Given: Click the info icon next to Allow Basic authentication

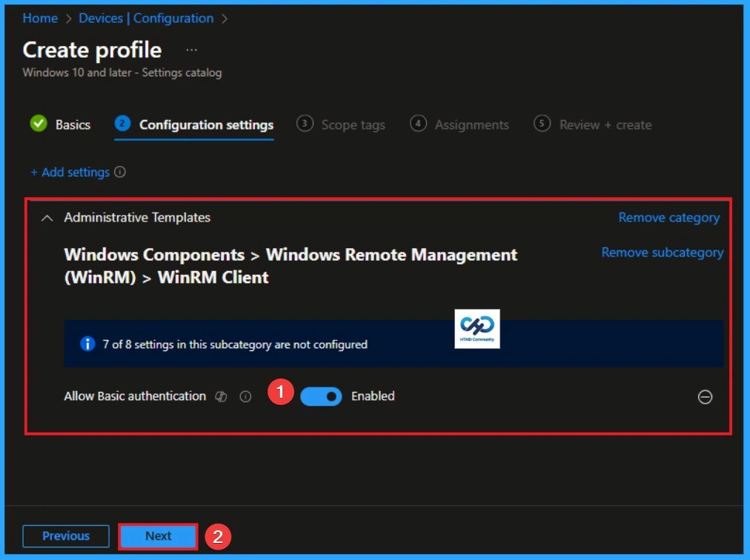Looking at the screenshot, I should point(245,396).
